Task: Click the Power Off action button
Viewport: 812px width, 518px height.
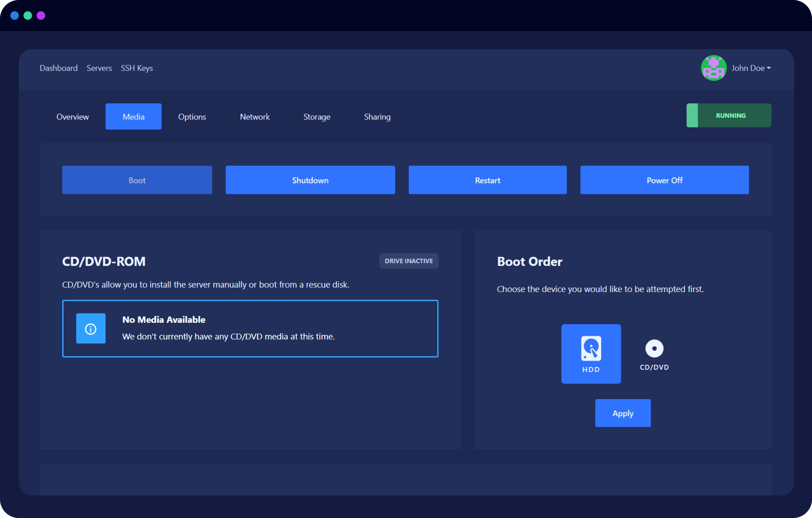Action: pos(665,180)
